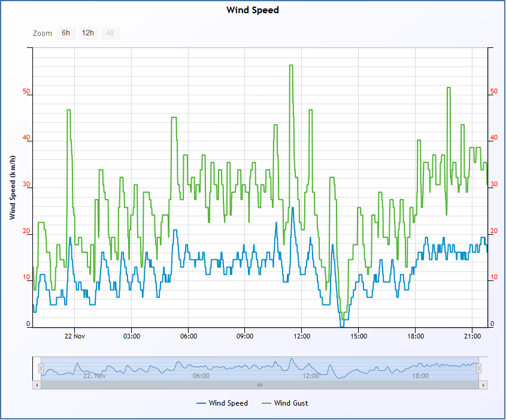Click the 22 Nov x-axis date label
The width and height of the screenshot is (506, 420).
click(74, 336)
